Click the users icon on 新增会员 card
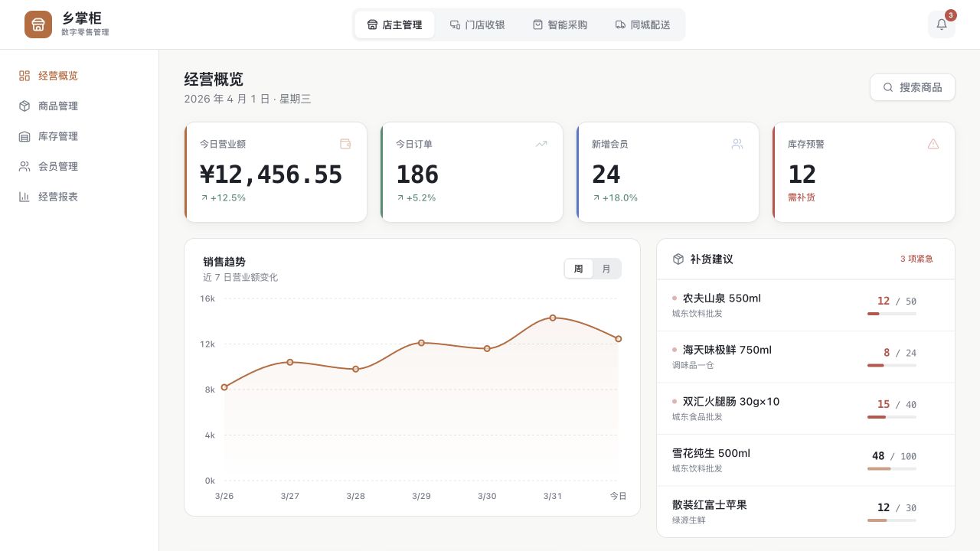 tap(737, 144)
